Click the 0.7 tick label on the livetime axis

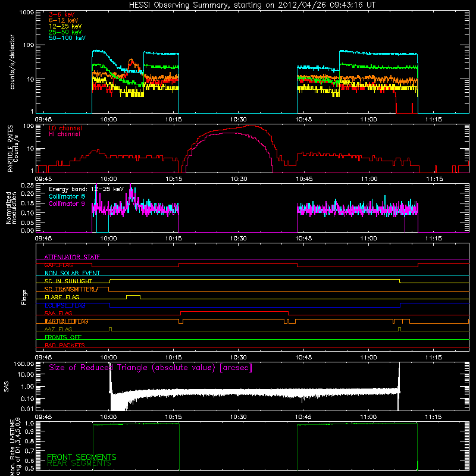point(29,451)
